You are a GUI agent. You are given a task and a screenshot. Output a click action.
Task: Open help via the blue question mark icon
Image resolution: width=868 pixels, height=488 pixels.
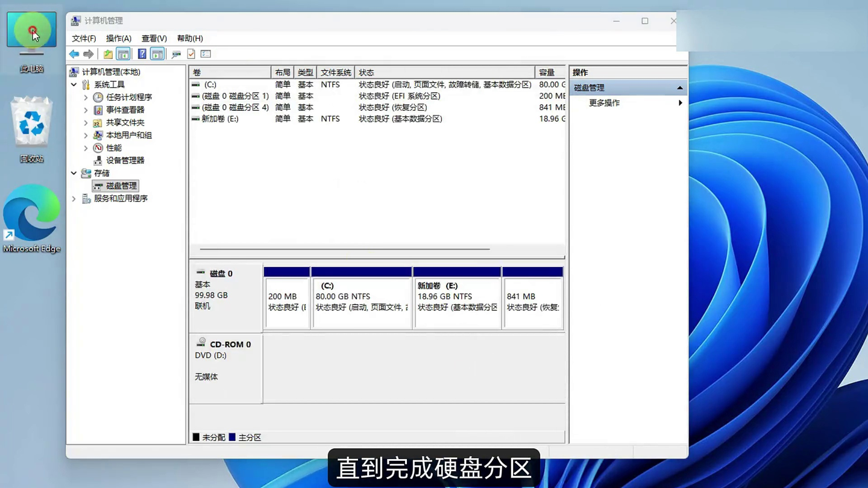coord(142,54)
